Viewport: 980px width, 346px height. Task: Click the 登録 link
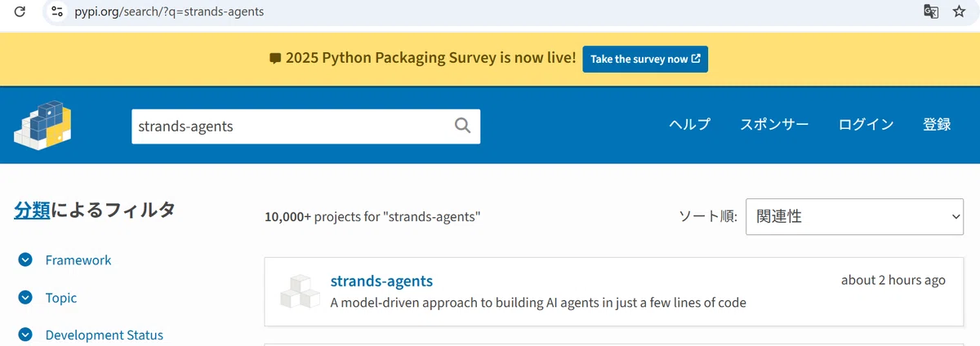point(937,124)
